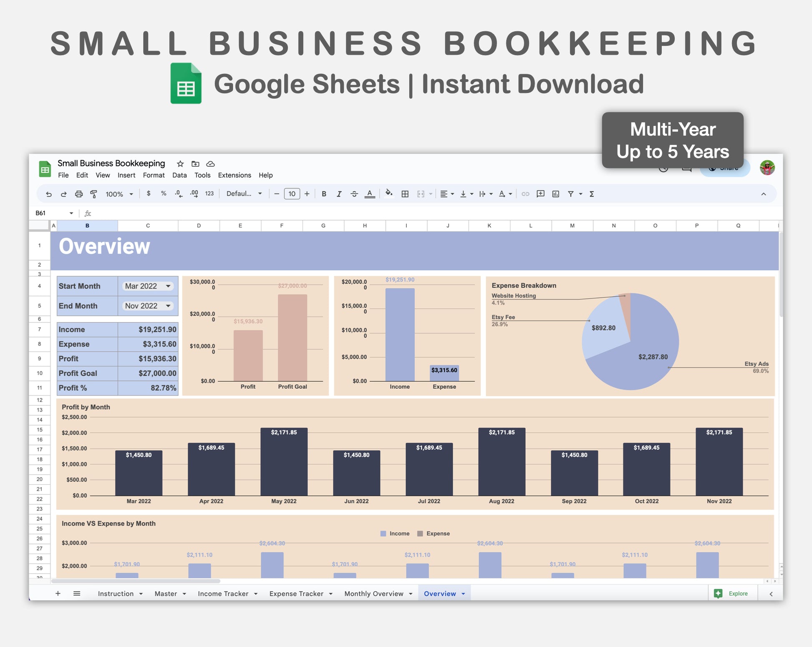Image resolution: width=812 pixels, height=647 pixels.
Task: Toggle bold formatting
Action: click(x=324, y=194)
